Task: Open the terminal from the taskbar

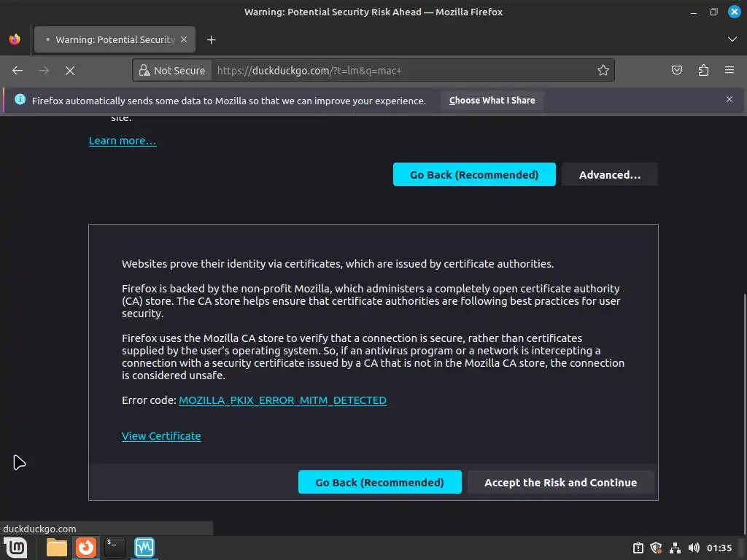Action: click(115, 548)
